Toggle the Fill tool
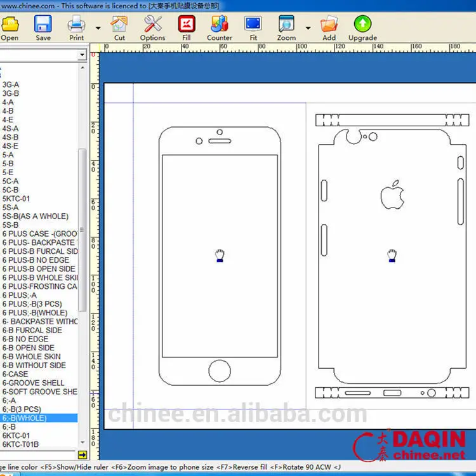Viewport: 476px width, 476px height. coord(186,26)
